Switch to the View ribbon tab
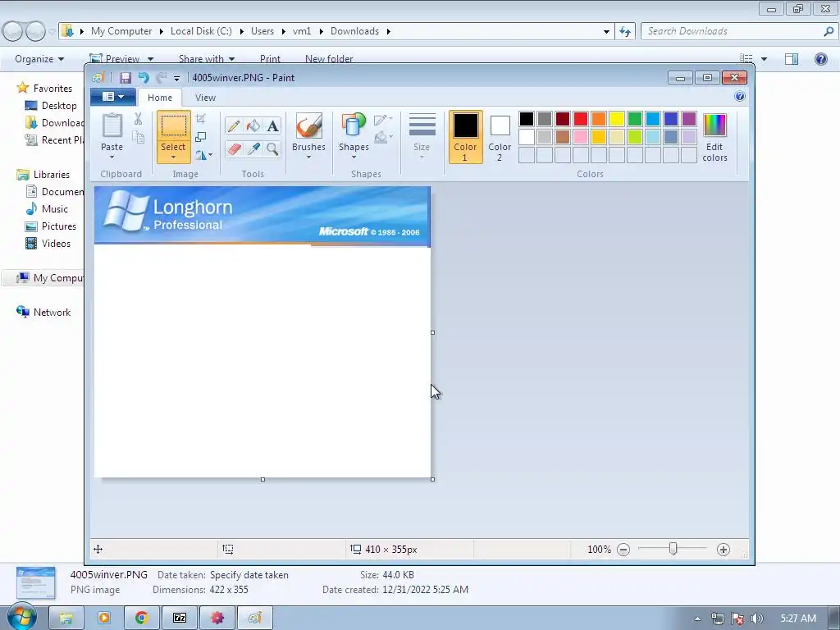The width and height of the screenshot is (840, 630). [206, 98]
